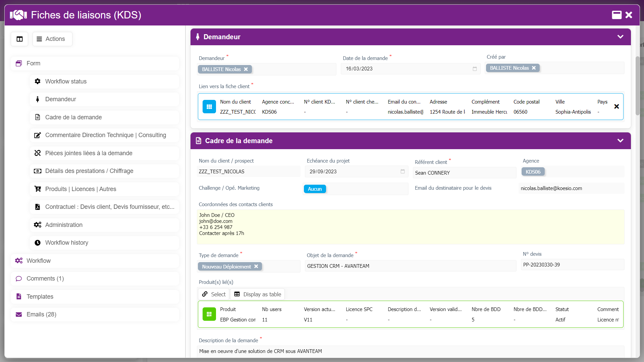
Task: Remove BALLISTE Nicolas from Créé par
Action: pyautogui.click(x=534, y=68)
